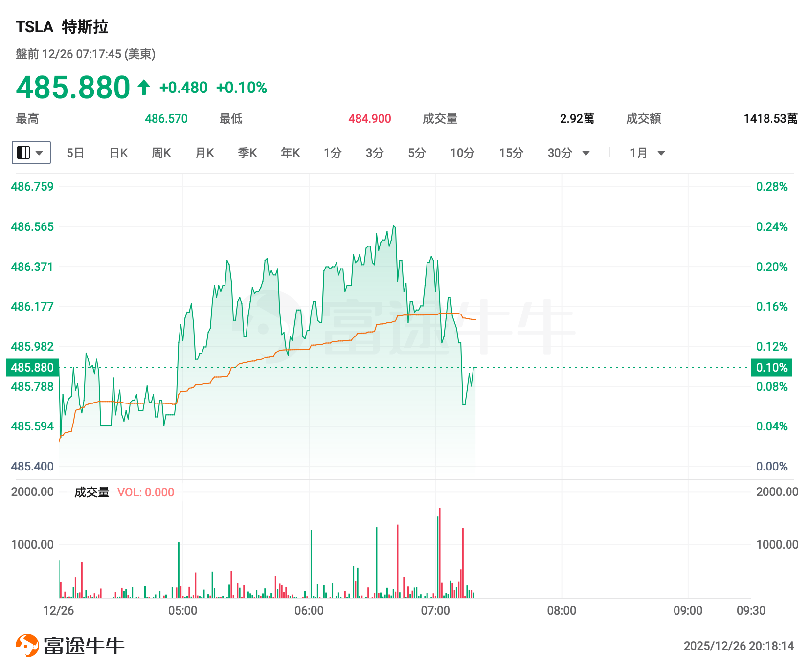Switch to the 3分 interval
The height and width of the screenshot is (672, 810).
click(375, 153)
